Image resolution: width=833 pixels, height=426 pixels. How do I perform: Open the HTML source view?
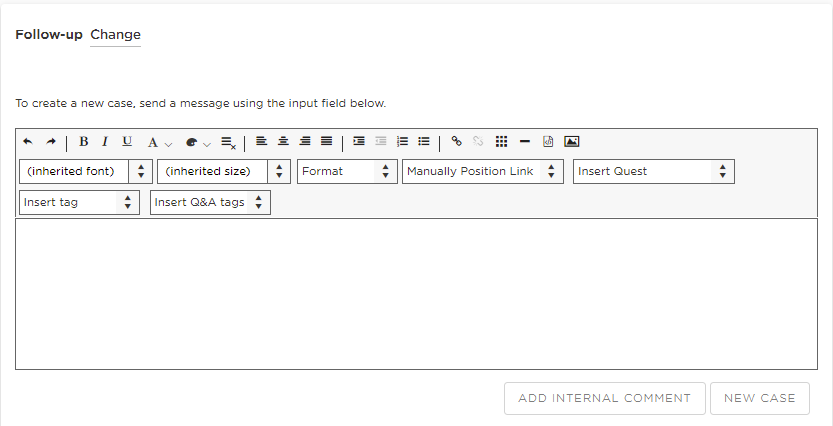(548, 141)
